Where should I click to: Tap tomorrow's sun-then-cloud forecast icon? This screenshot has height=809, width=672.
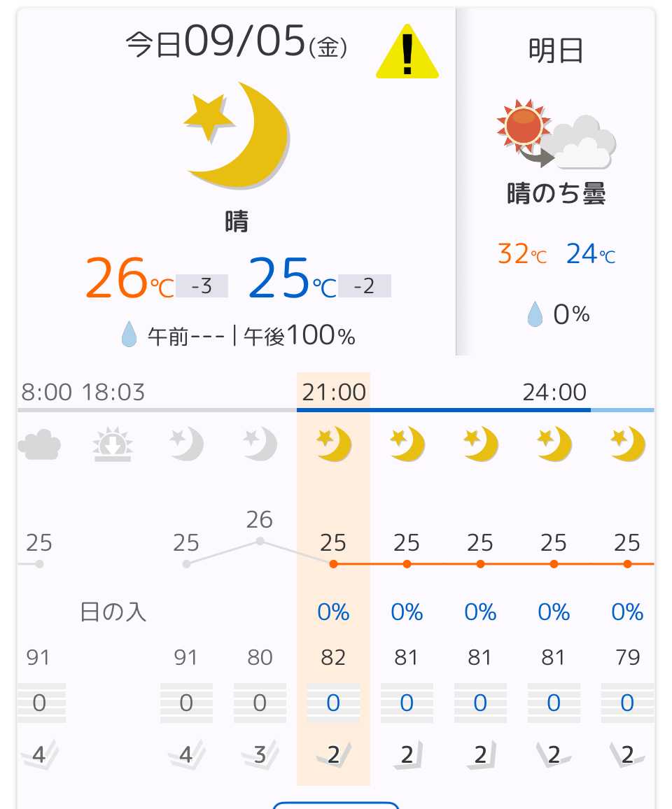(556, 135)
